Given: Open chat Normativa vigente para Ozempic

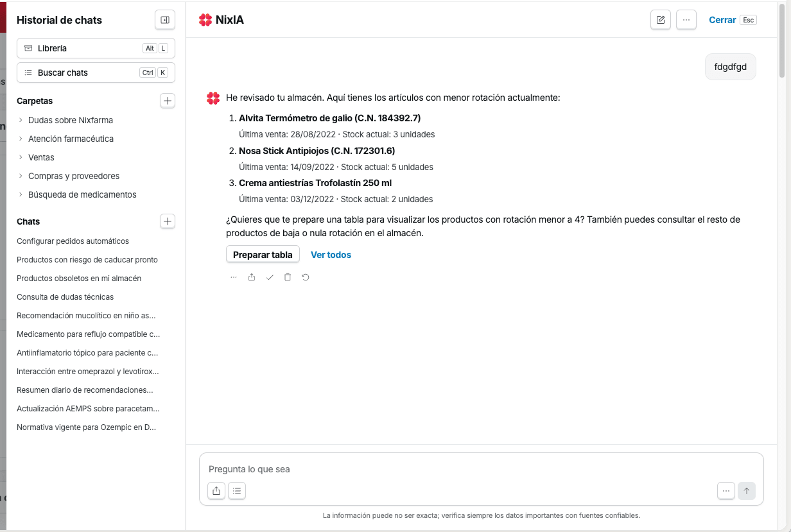Looking at the screenshot, I should pos(87,427).
